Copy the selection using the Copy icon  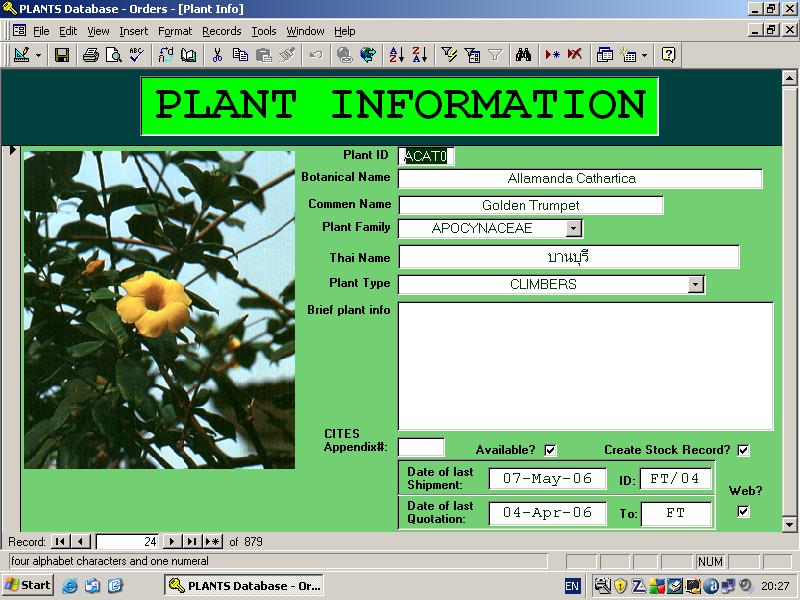(x=240, y=55)
